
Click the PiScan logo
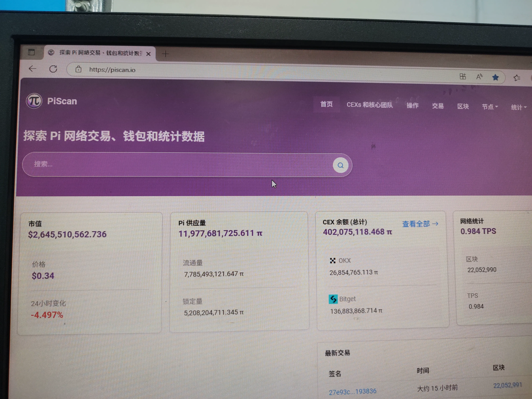[x=34, y=101]
